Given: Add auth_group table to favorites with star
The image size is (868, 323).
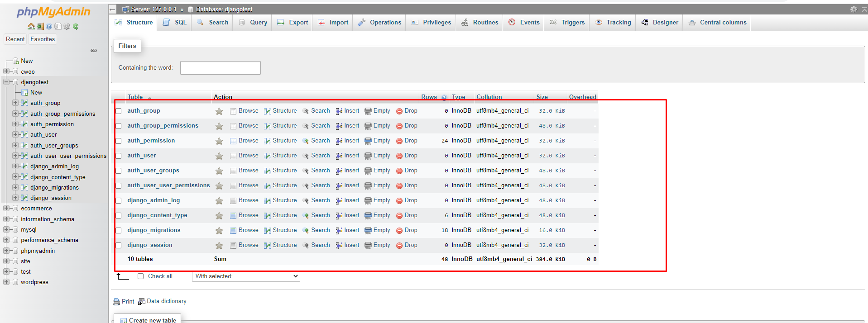Looking at the screenshot, I should [219, 111].
